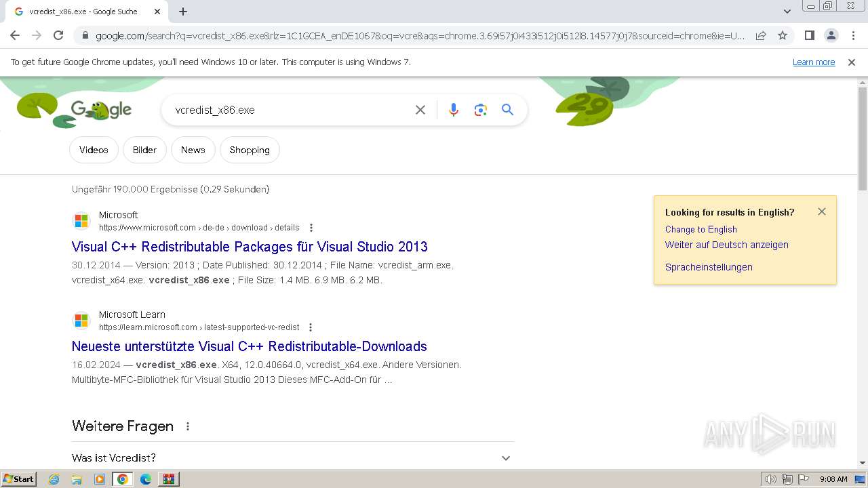The width and height of the screenshot is (868, 488).
Task: Expand the 'Was ist Vcredist?' question
Action: point(293,458)
